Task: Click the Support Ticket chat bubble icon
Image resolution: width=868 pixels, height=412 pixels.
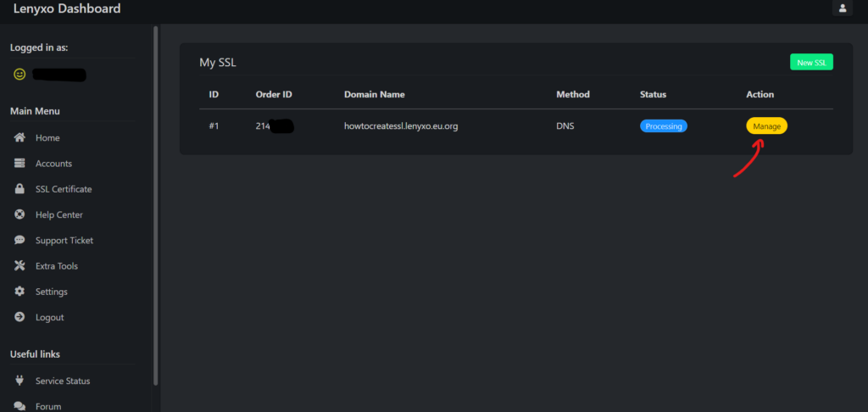Action: click(19, 241)
